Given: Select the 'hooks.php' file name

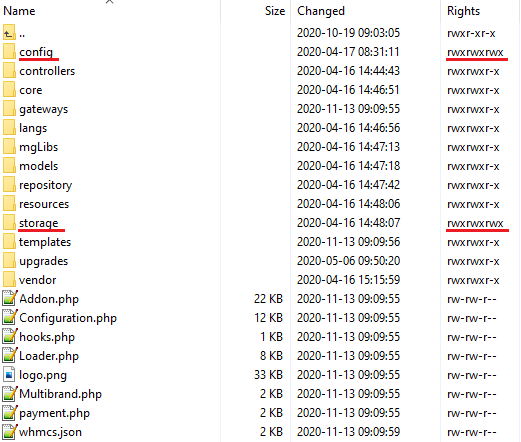Looking at the screenshot, I should tap(47, 337).
